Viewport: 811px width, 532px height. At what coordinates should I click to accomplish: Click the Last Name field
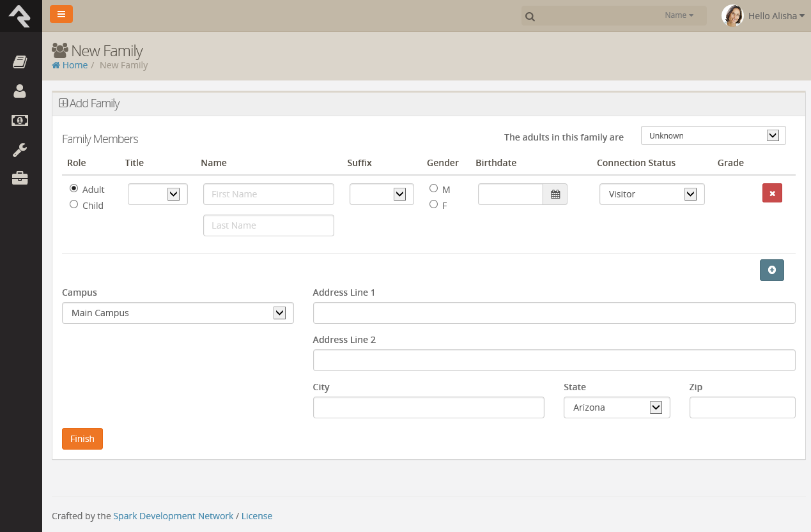[268, 225]
